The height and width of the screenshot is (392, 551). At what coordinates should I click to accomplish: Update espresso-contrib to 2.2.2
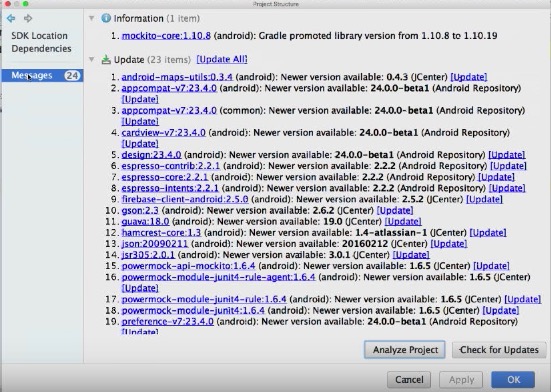(508, 166)
